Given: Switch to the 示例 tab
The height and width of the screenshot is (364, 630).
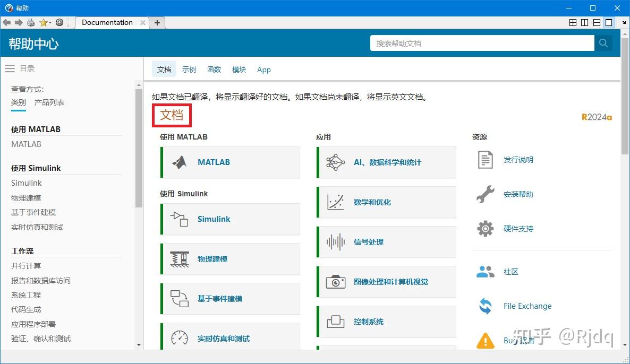Looking at the screenshot, I should pos(189,69).
